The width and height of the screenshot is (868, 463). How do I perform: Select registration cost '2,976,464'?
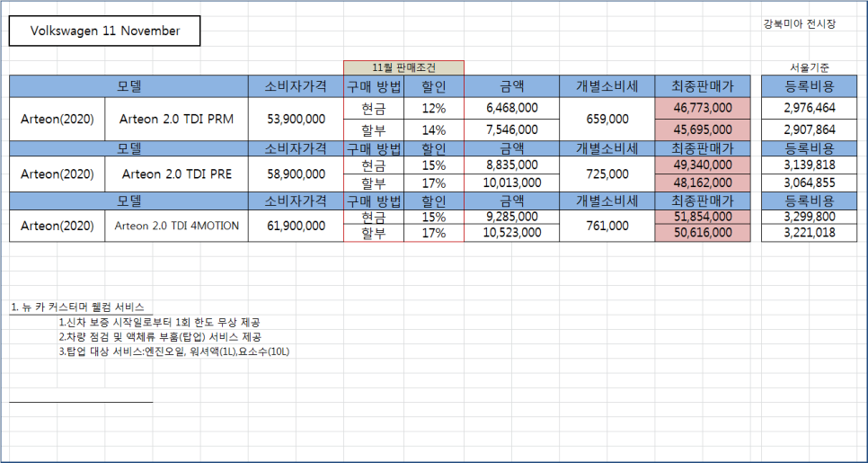810,108
